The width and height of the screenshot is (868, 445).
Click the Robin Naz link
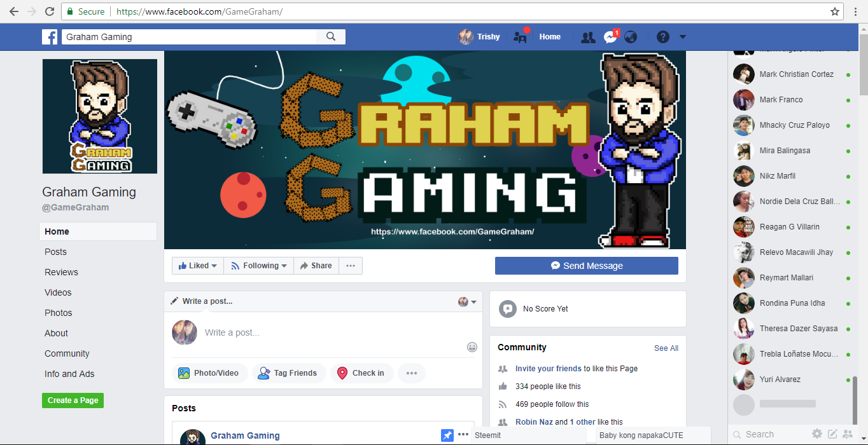point(534,421)
